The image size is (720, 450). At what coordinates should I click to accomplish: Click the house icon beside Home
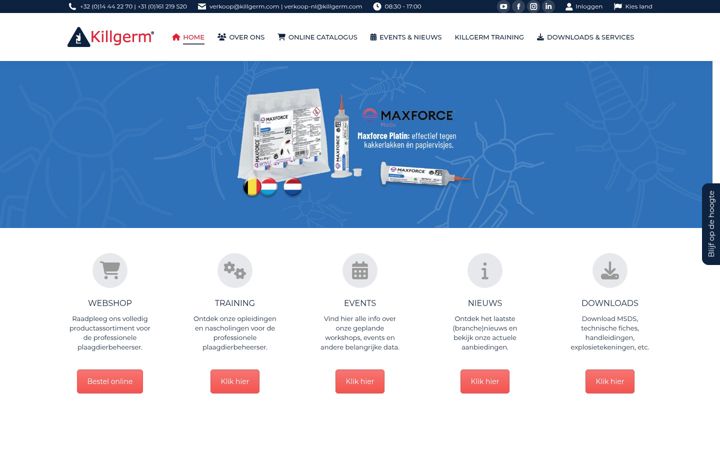tap(176, 37)
